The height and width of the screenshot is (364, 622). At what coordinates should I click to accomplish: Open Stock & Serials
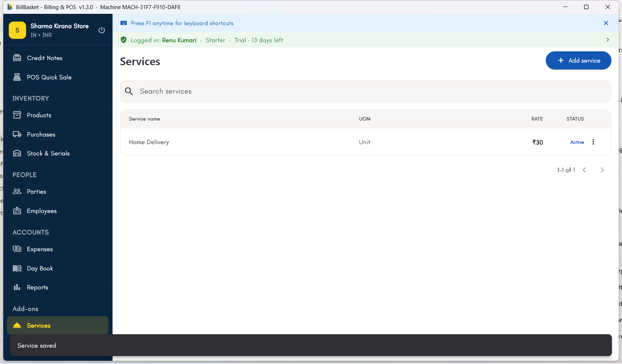pyautogui.click(x=58, y=153)
